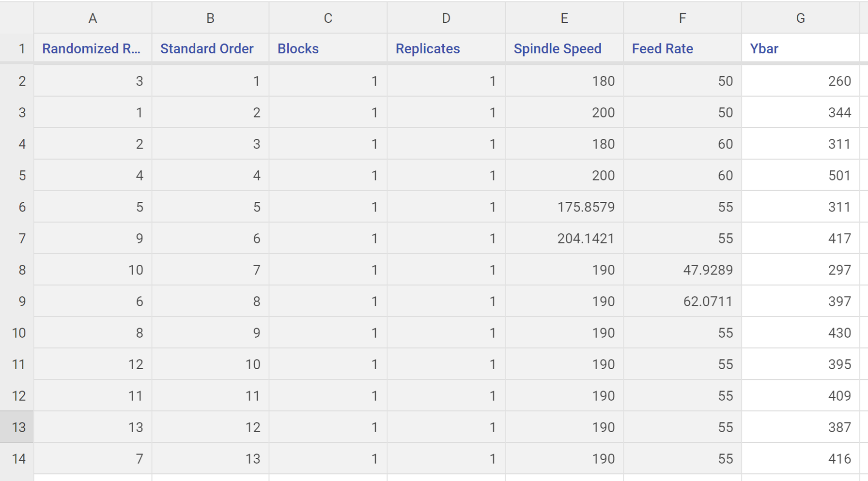Screen dimensions: 868x481
Task: Select the Randomized R... header cell
Action: 93,48
